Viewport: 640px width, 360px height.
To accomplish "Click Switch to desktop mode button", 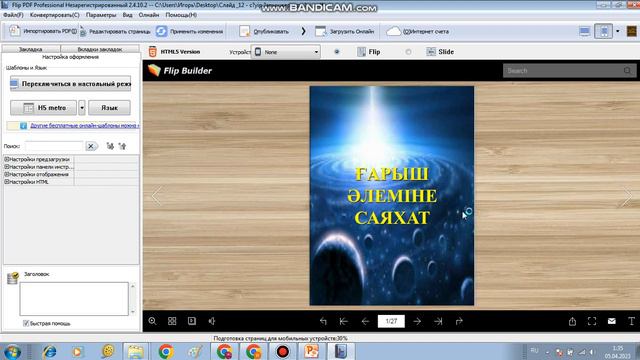I will (x=71, y=84).
